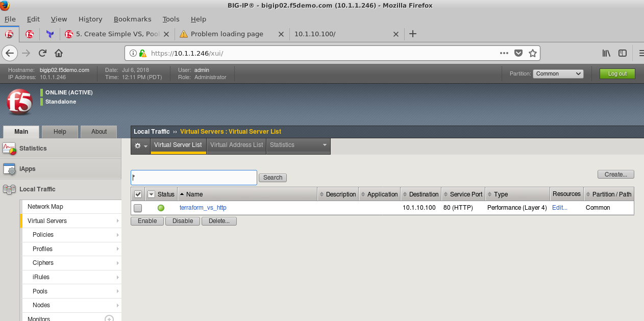Open the History menu

pyautogui.click(x=90, y=19)
